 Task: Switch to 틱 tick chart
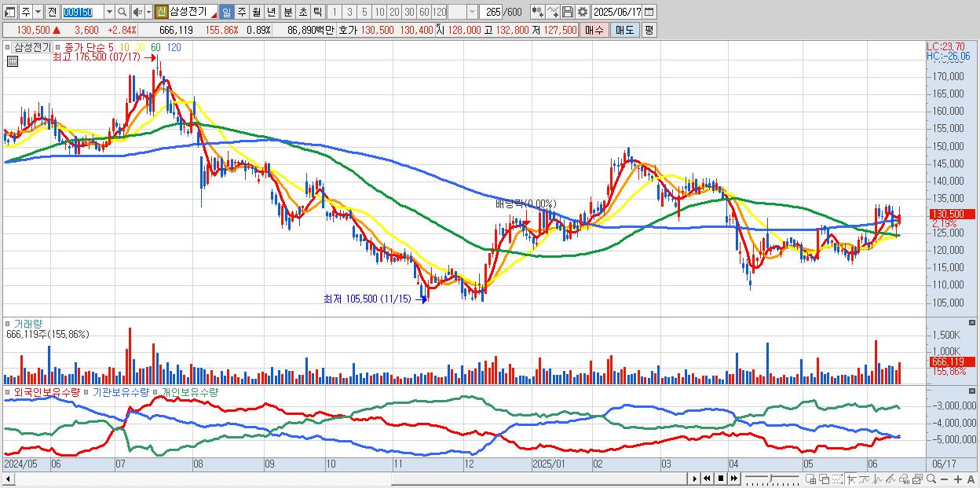[317, 12]
